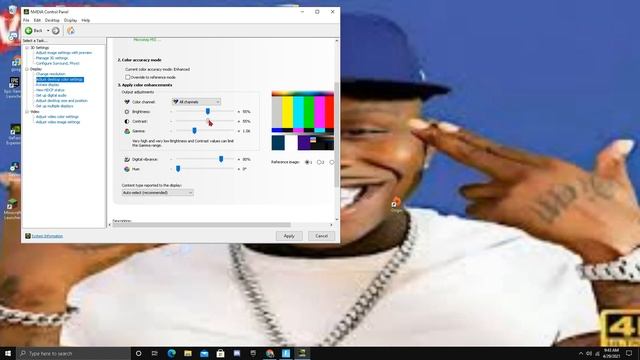Open the Color channel dropdown

click(x=196, y=102)
